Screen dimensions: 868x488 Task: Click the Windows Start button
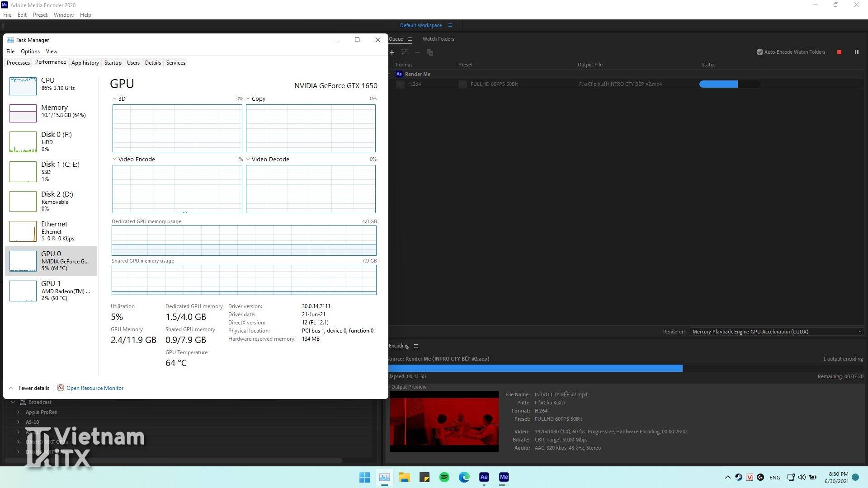(364, 477)
